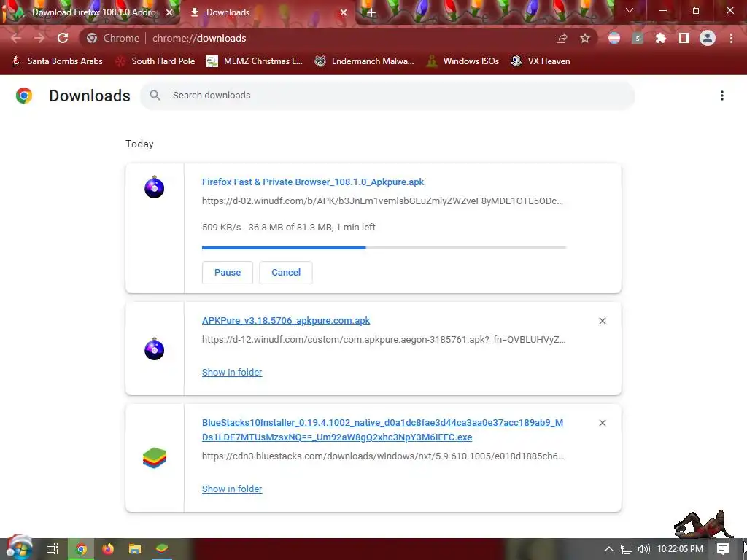Open the network status tray icon
The image size is (747, 560).
[x=627, y=549]
